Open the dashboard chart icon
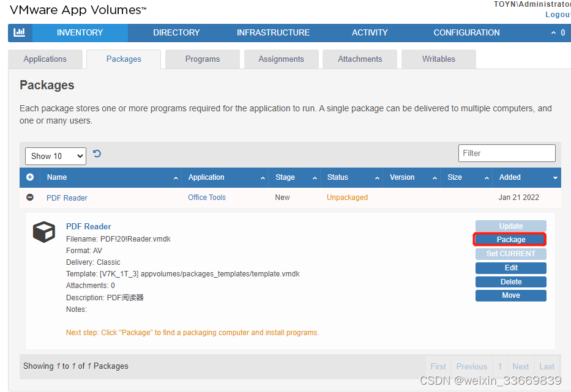This screenshot has height=392, width=571. pos(20,32)
